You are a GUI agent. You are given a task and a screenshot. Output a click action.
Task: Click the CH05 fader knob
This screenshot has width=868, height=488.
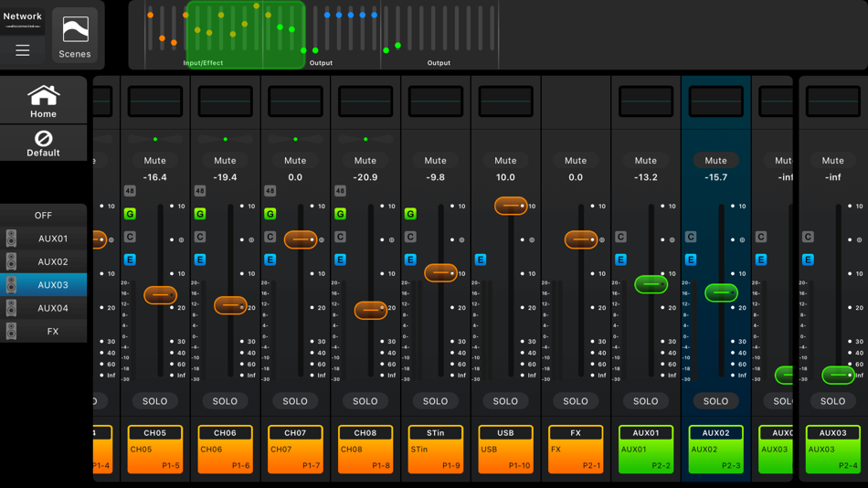[x=161, y=295]
